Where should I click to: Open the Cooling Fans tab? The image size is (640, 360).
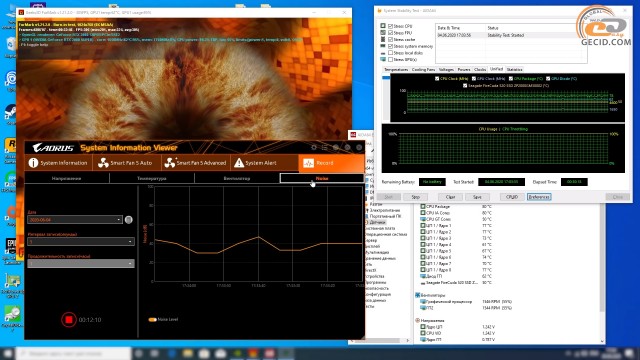pyautogui.click(x=424, y=69)
